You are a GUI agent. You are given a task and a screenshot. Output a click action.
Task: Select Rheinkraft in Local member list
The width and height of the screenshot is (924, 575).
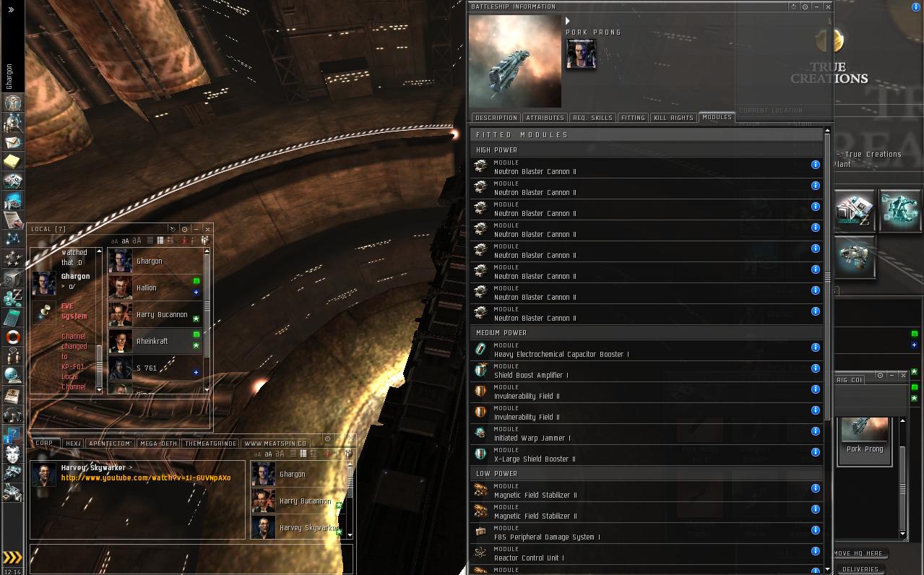[x=155, y=341]
